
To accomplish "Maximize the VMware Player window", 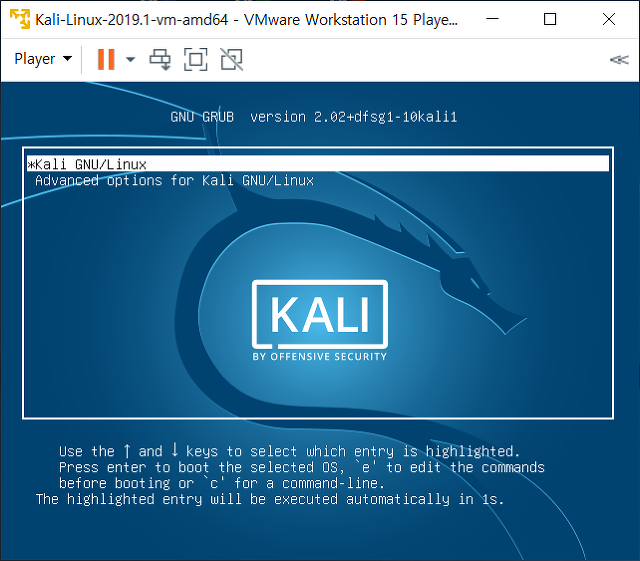I will [x=550, y=19].
